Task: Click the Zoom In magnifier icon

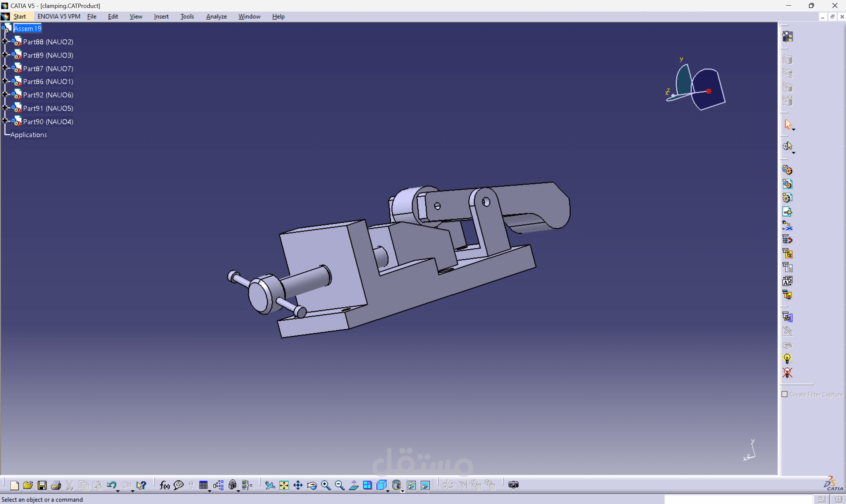Action: tap(326, 485)
